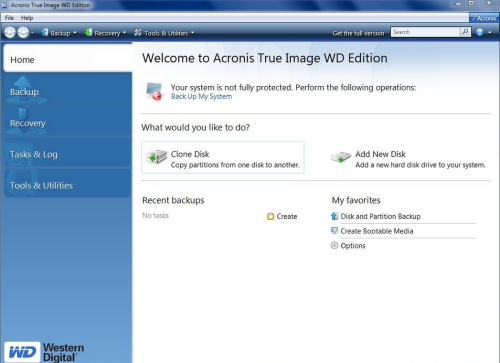Open the Help menu
500x363 pixels.
click(x=27, y=18)
